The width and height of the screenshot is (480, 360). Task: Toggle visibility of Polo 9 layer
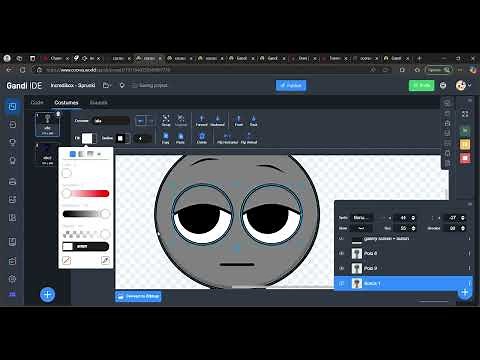(341, 268)
